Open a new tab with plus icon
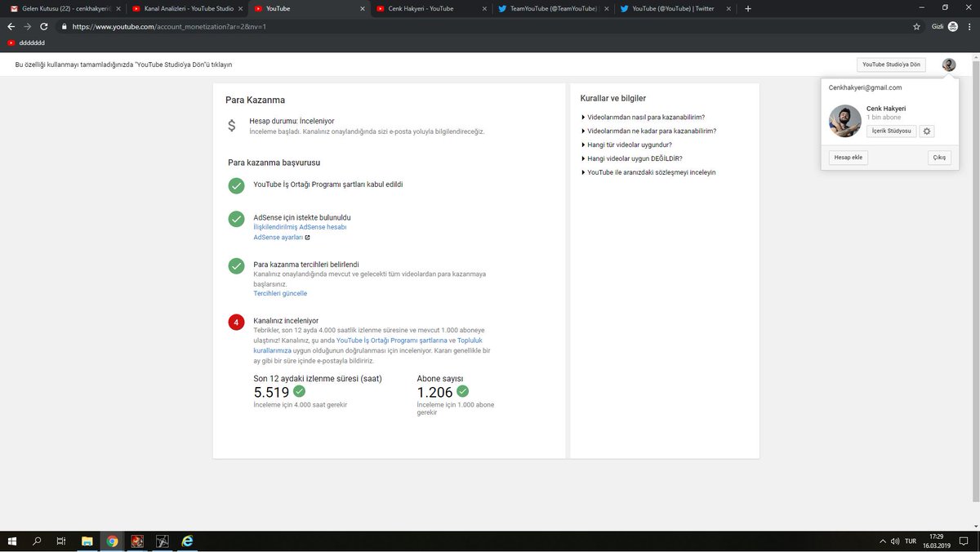Image resolution: width=980 pixels, height=552 pixels. [748, 8]
